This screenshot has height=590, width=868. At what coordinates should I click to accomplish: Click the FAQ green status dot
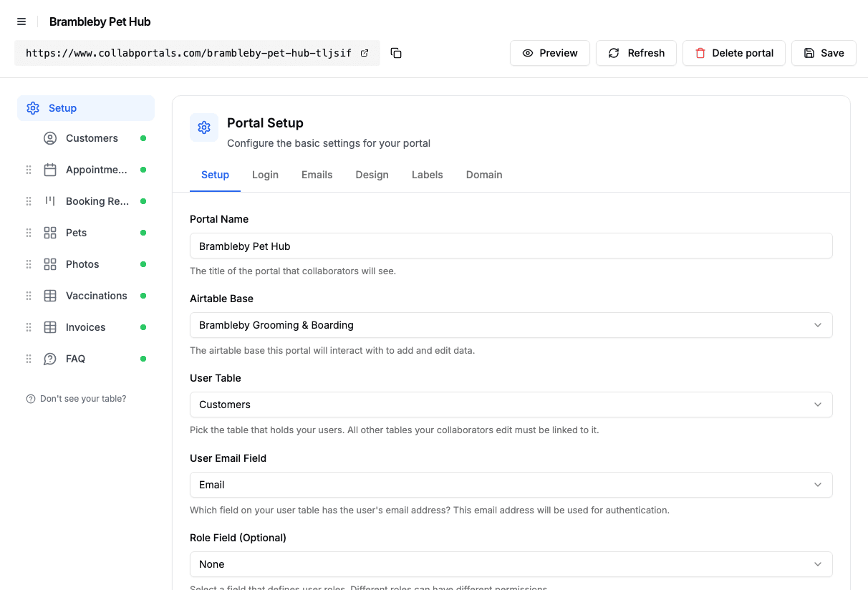tap(143, 359)
